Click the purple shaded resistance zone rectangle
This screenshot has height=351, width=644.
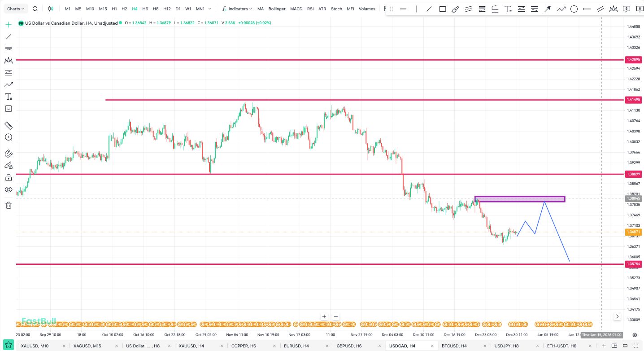[x=519, y=199]
